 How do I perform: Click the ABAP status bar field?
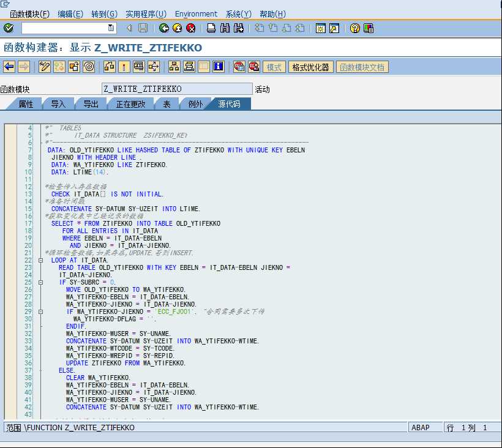(x=424, y=428)
